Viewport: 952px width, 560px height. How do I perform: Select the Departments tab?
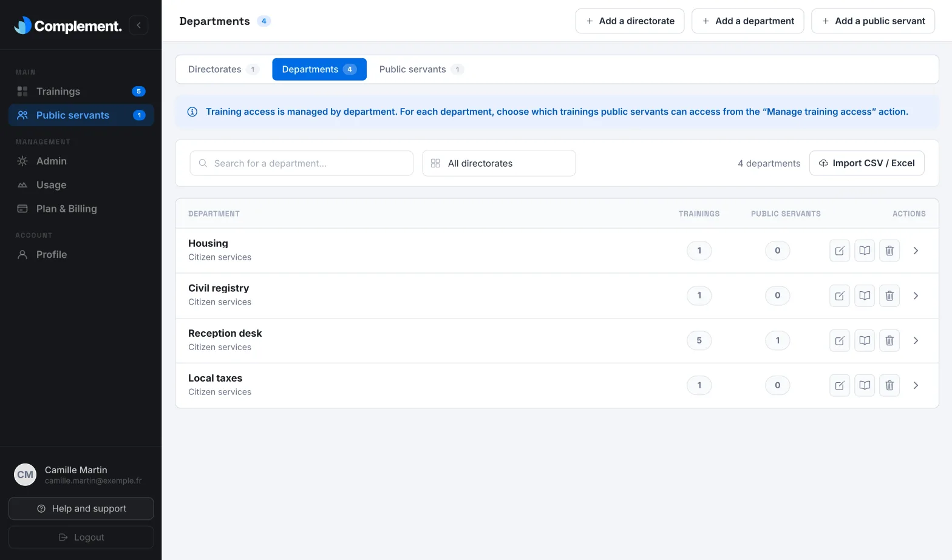(319, 69)
